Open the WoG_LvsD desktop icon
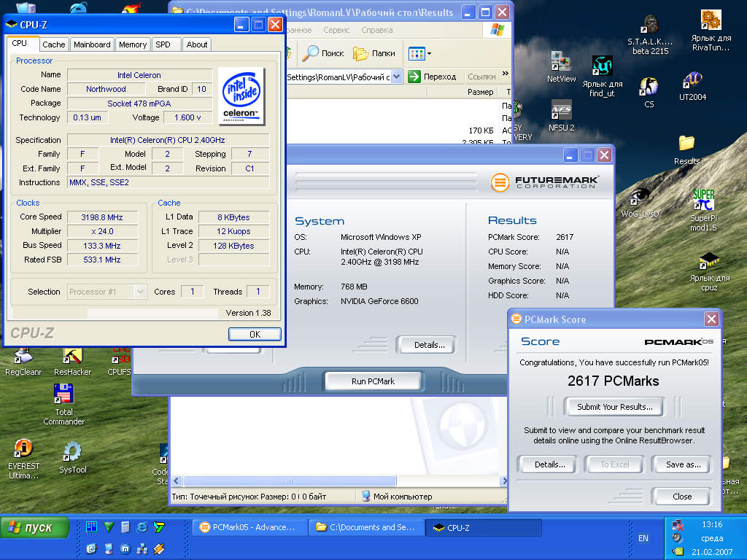The image size is (747, 560). coord(640,203)
